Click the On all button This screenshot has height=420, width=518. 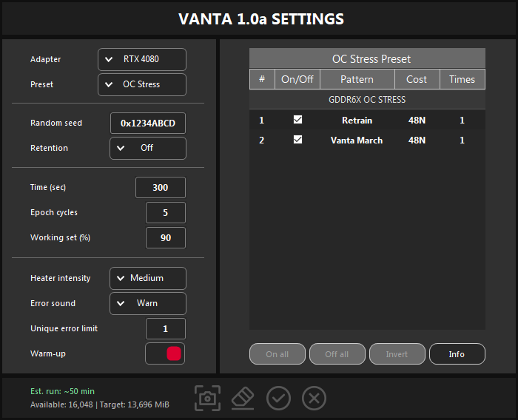point(277,354)
